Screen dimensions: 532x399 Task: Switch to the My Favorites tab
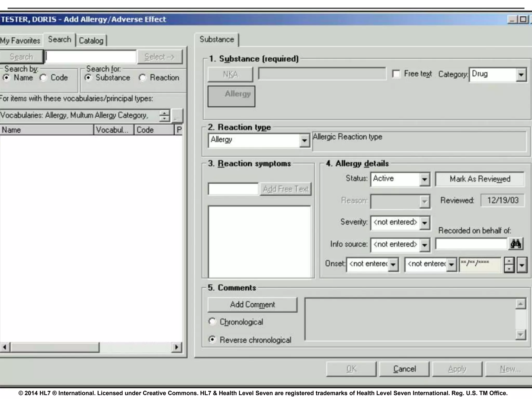tap(20, 41)
